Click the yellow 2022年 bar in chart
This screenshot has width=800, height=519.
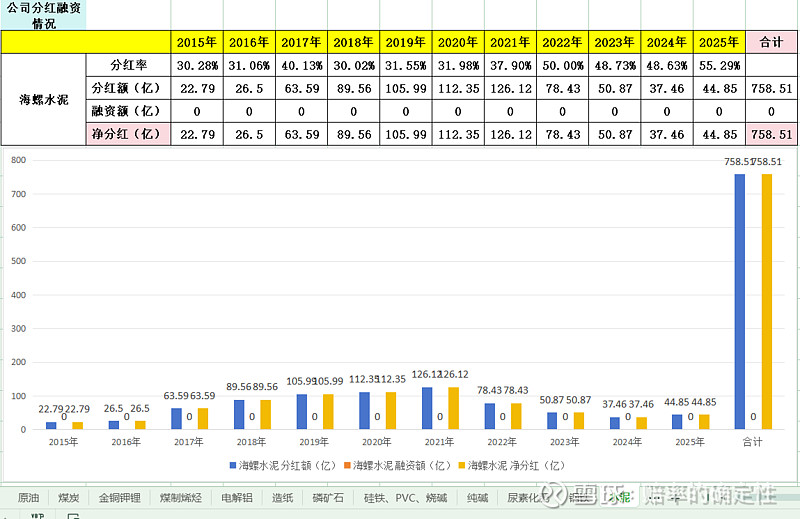(516, 416)
